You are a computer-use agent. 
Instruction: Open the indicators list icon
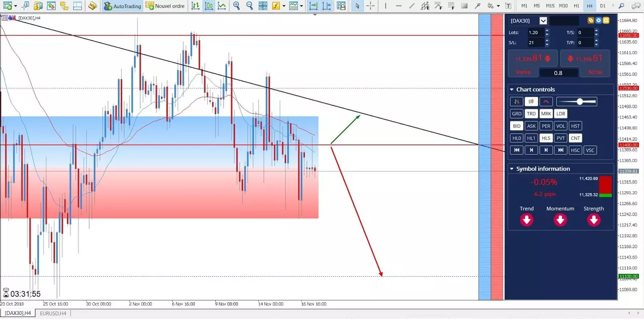pyautogui.click(x=277, y=6)
